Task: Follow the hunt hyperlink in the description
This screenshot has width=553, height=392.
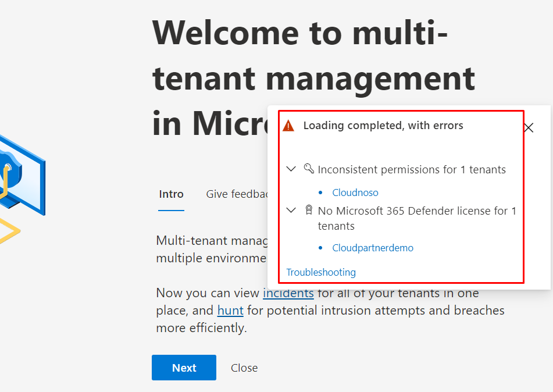Action: 230,311
